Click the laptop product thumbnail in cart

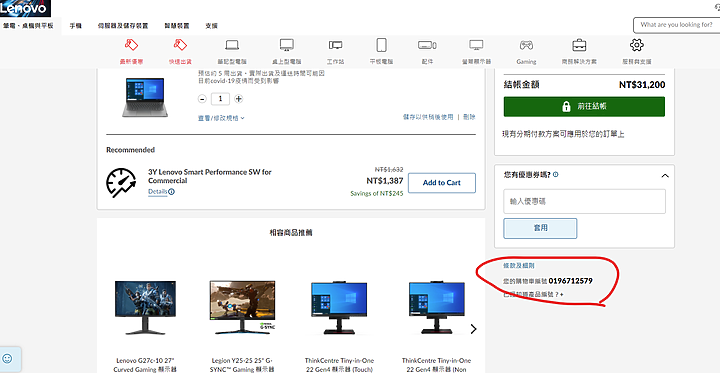(x=145, y=97)
